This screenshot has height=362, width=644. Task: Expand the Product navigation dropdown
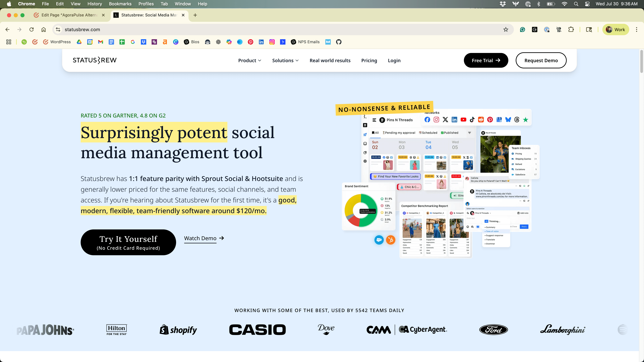click(250, 61)
